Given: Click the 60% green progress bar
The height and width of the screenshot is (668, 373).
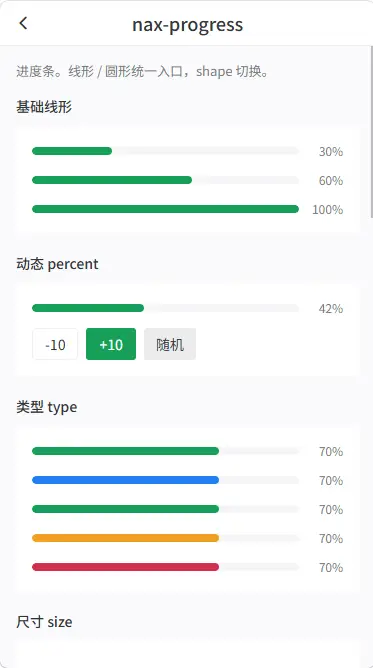Looking at the screenshot, I should (166, 180).
